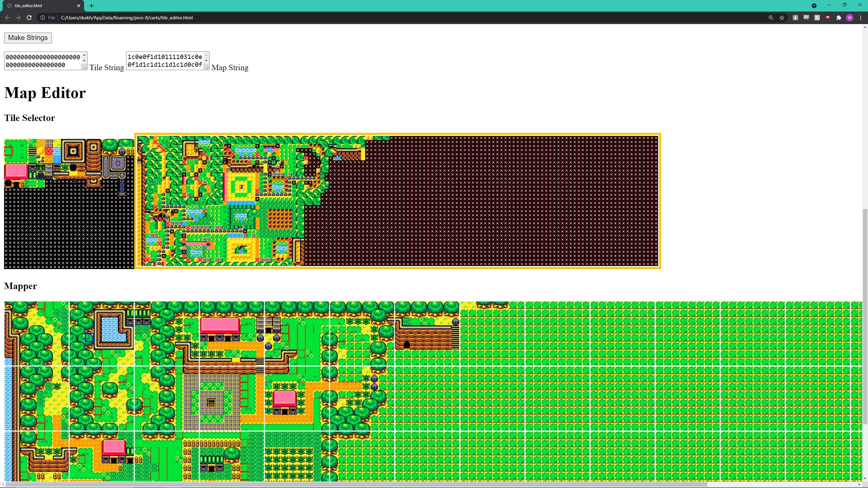Viewport: 868px width, 488px height.
Task: Open the Chrome three-dot menu
Action: 861,18
